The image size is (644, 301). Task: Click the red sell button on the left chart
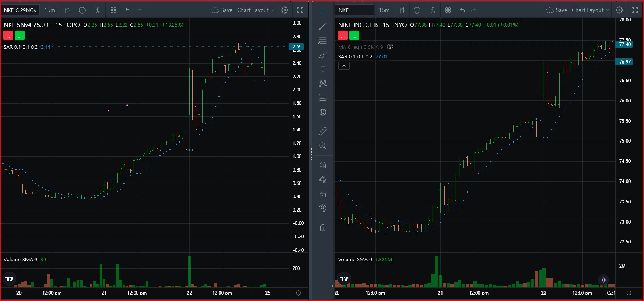8,36
